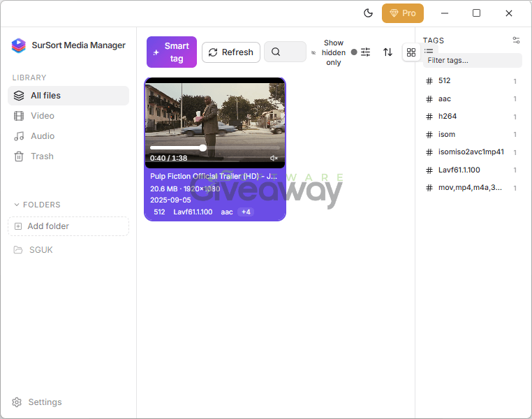
Task: Click the film strip icon beside Video
Action: (19, 116)
